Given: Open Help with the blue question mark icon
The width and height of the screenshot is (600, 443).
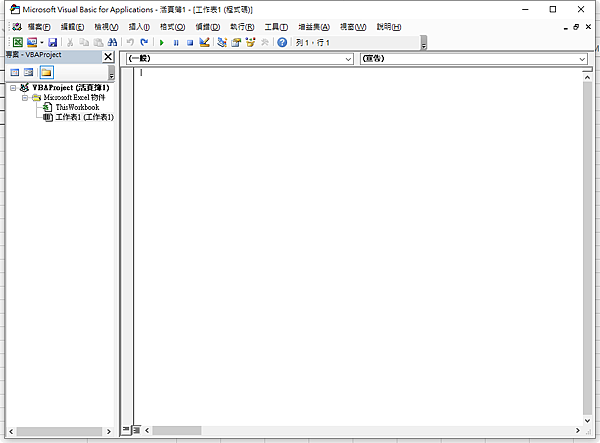Looking at the screenshot, I should (x=282, y=42).
